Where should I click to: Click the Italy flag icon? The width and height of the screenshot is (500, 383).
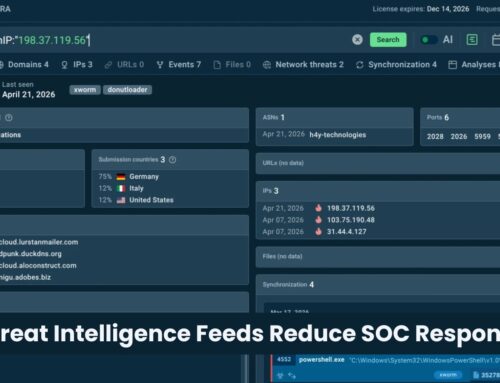121,189
